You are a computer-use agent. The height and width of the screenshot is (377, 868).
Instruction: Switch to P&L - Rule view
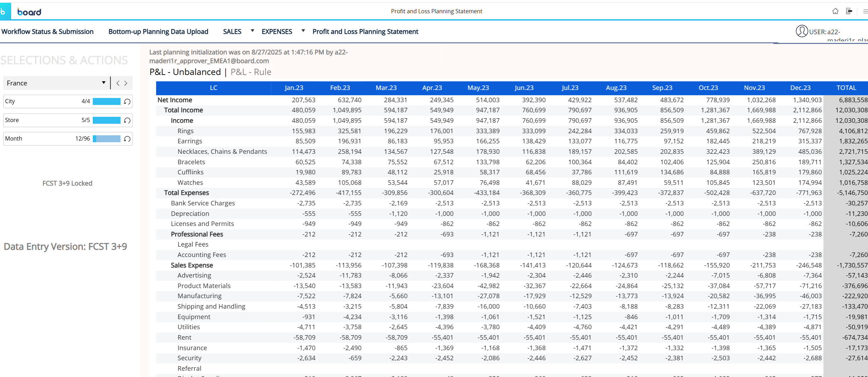[x=251, y=72]
